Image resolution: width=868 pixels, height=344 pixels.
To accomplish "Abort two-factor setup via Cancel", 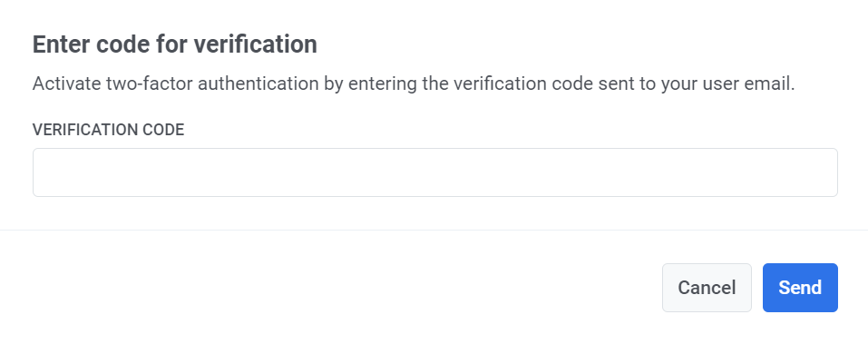I will pyautogui.click(x=707, y=288).
